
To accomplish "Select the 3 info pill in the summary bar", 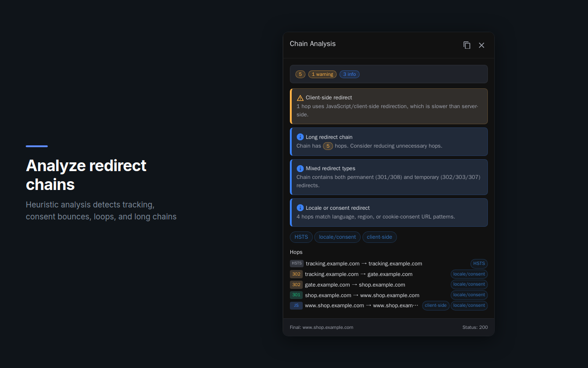I will 350,74.
